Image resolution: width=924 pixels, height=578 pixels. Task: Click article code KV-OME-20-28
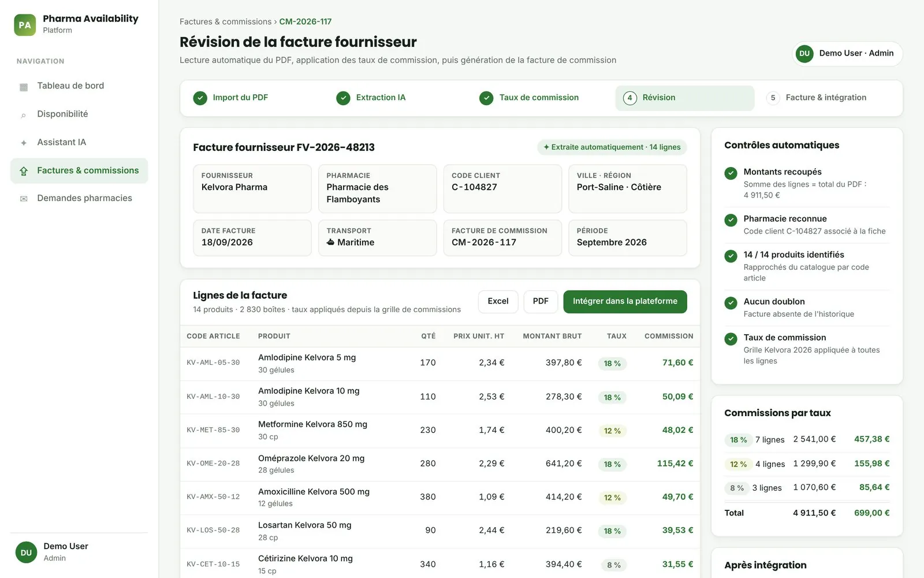pyautogui.click(x=213, y=464)
